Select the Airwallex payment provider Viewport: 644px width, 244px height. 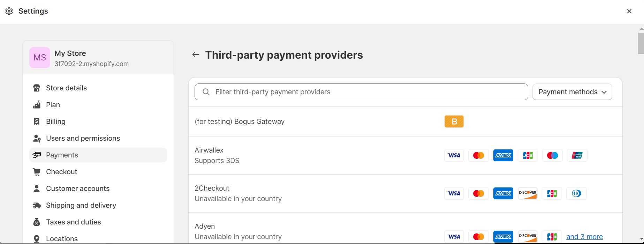tap(209, 150)
